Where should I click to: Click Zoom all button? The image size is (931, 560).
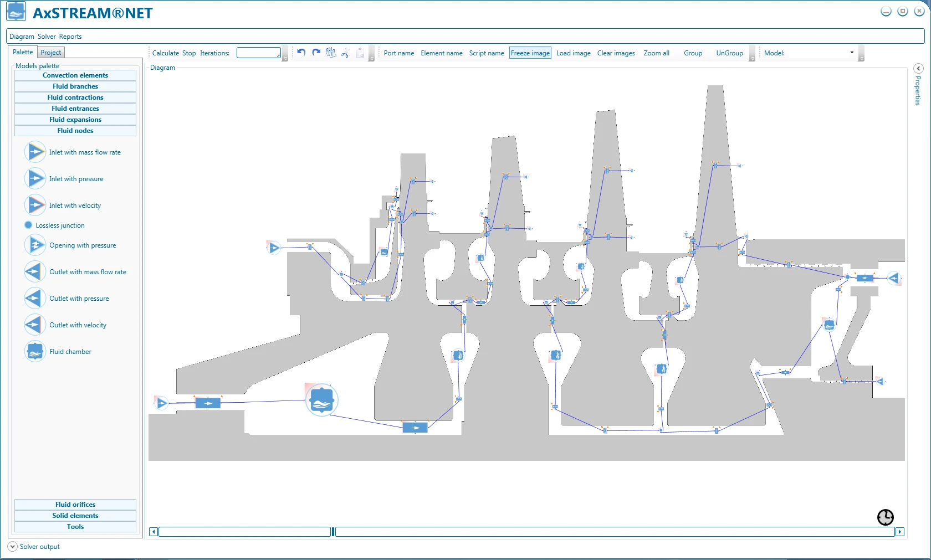[657, 53]
